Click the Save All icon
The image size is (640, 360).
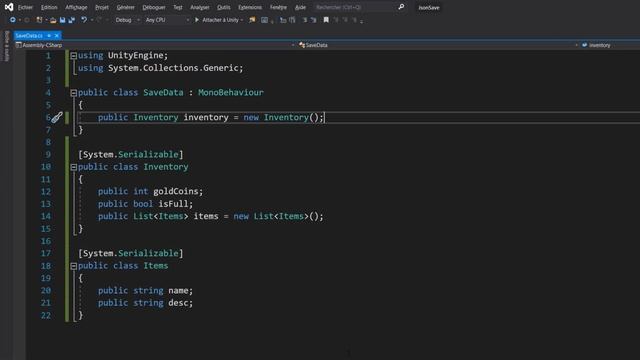coord(72,20)
